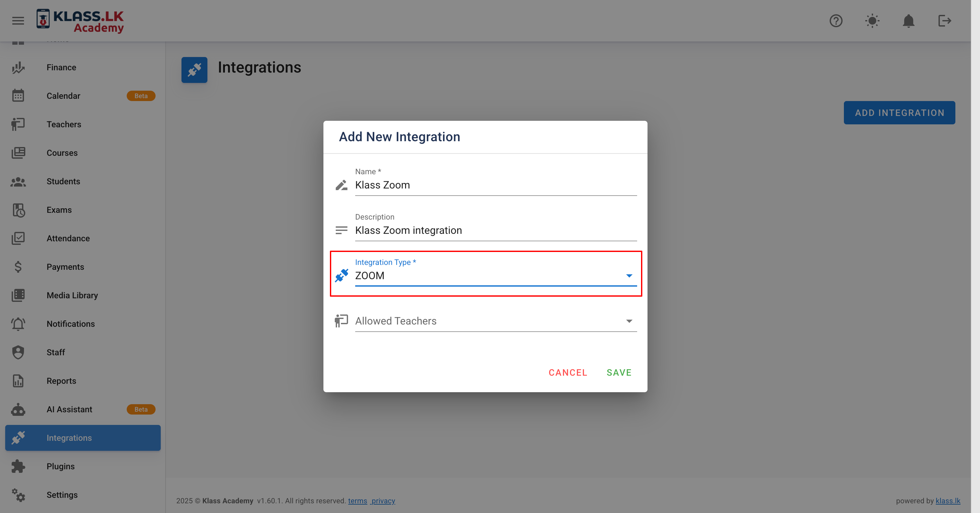Click the Integrations plug icon in sidebar
The height and width of the screenshot is (513, 980).
(x=18, y=438)
